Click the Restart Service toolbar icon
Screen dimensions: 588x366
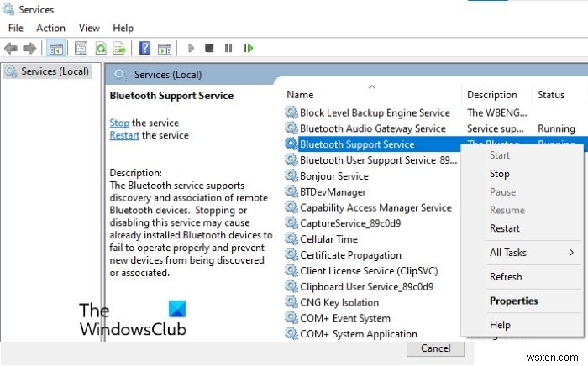248,48
